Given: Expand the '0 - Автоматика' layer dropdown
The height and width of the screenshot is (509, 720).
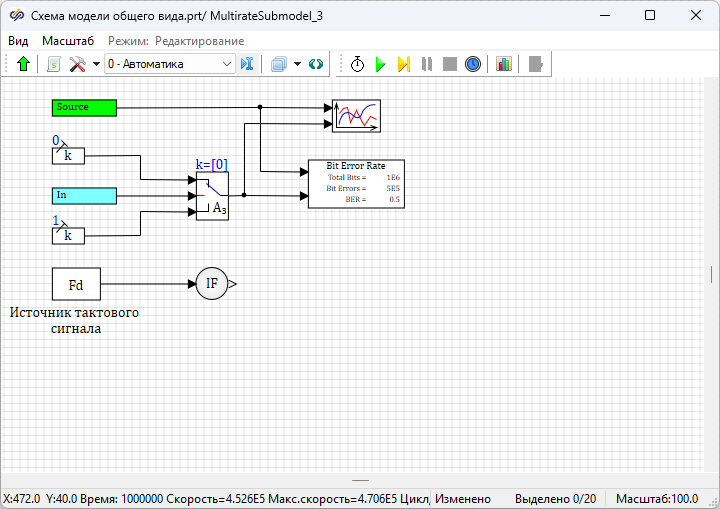Looking at the screenshot, I should (227, 64).
